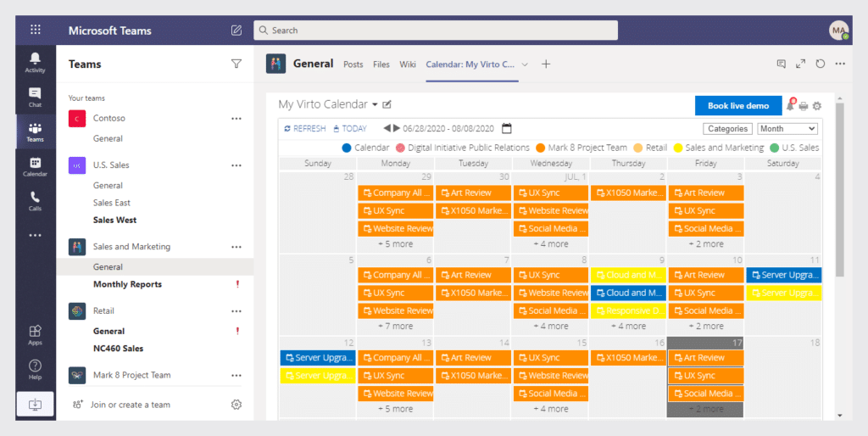Toggle the Sales and Marketing legend swatch
868x436 pixels.
677,148
